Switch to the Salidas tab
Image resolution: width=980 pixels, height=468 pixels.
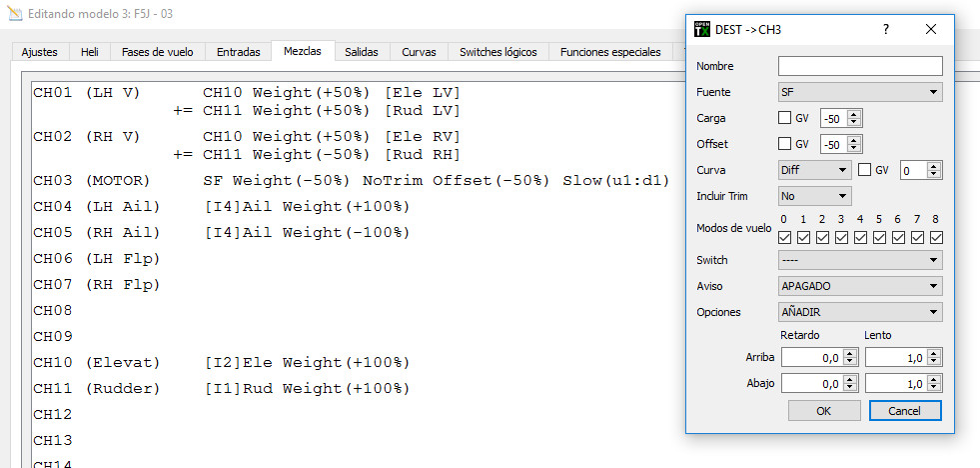(x=361, y=51)
